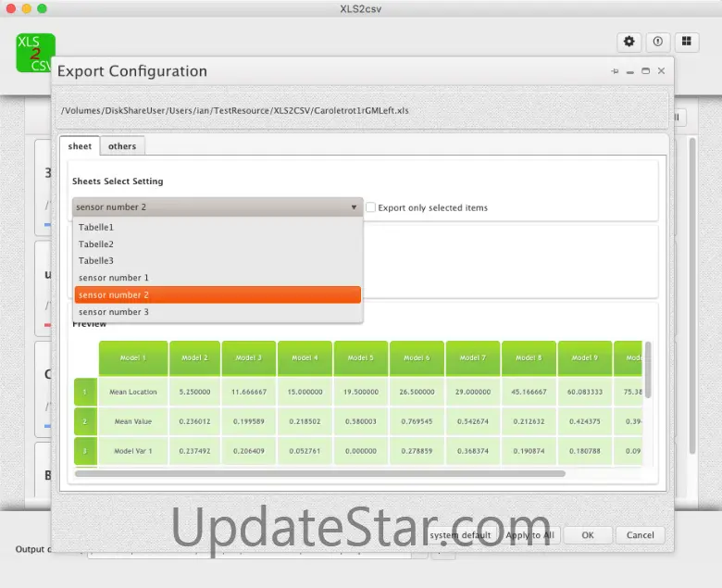
Task: Select row 3 header in preview
Action: pyautogui.click(x=85, y=451)
